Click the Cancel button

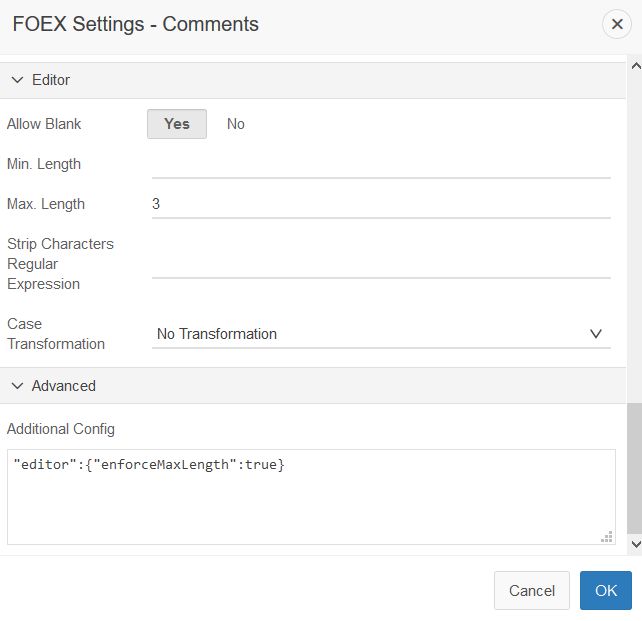(x=532, y=590)
